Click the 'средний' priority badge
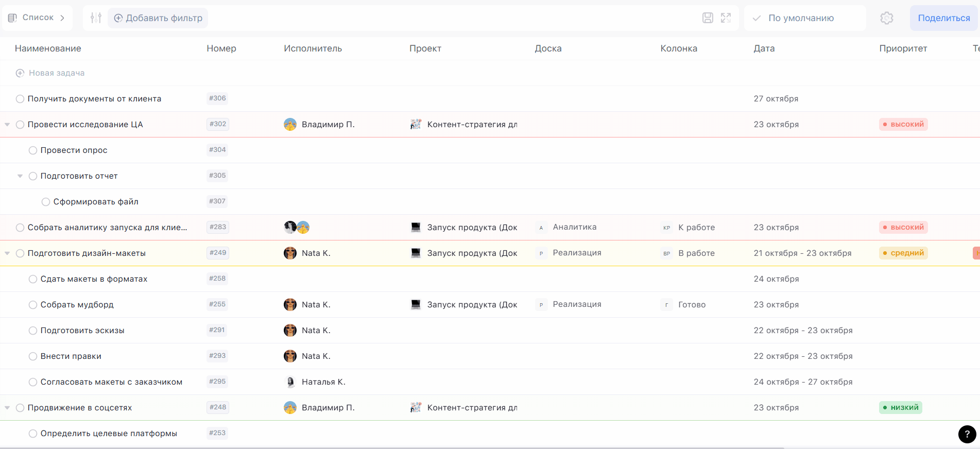 (x=903, y=253)
